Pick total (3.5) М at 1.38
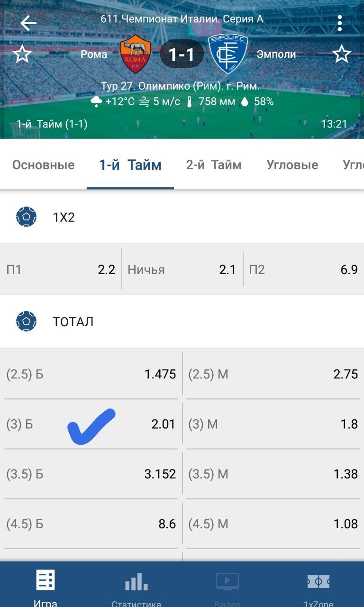The width and height of the screenshot is (364, 607). [x=273, y=474]
